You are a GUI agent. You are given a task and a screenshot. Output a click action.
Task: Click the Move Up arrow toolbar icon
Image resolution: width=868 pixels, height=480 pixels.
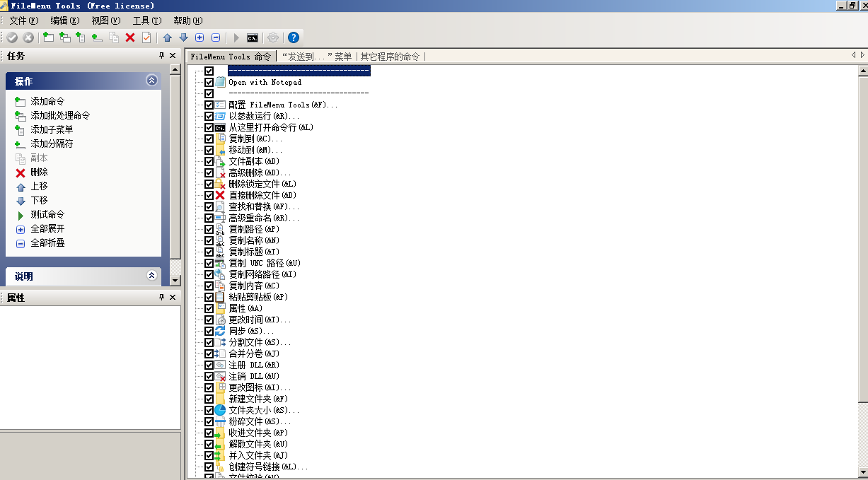click(x=168, y=37)
